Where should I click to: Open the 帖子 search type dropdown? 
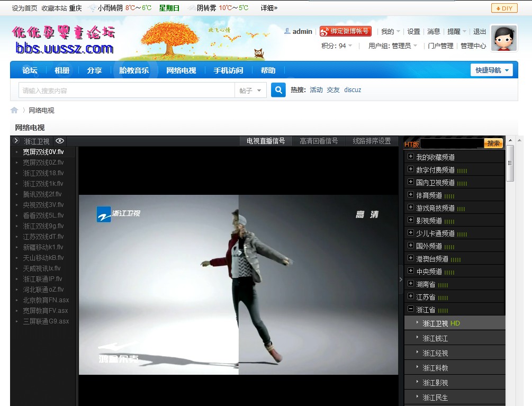(249, 89)
